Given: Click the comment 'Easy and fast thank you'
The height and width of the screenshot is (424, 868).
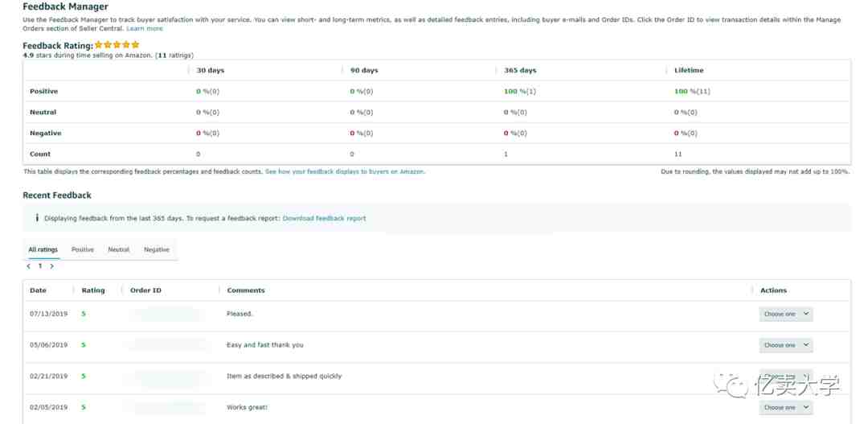Looking at the screenshot, I should tap(265, 344).
